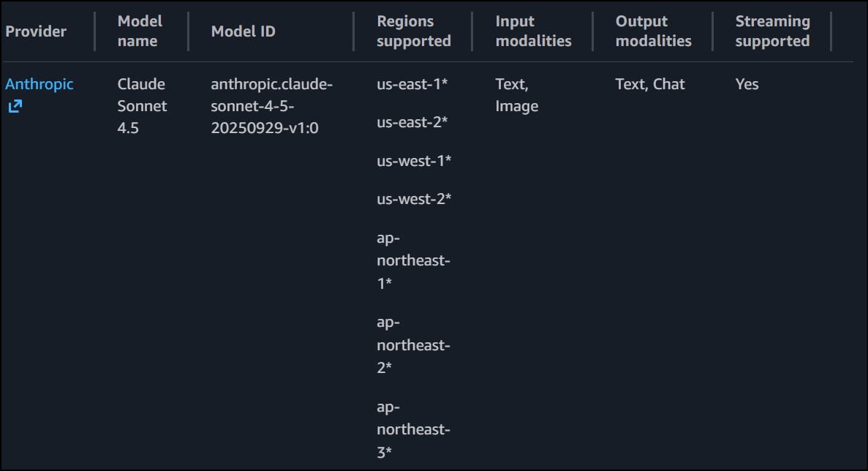Click the us-east-1* region entry

tap(412, 84)
